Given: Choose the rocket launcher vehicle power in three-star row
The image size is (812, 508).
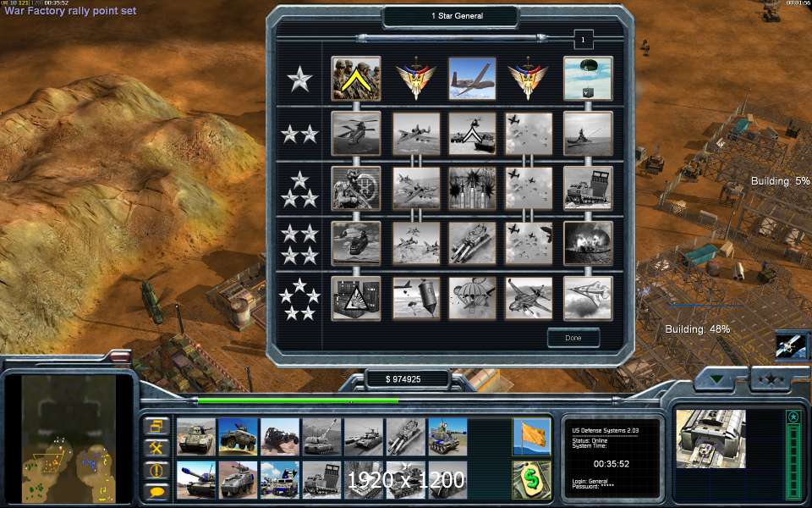Looking at the screenshot, I should pyautogui.click(x=588, y=188).
